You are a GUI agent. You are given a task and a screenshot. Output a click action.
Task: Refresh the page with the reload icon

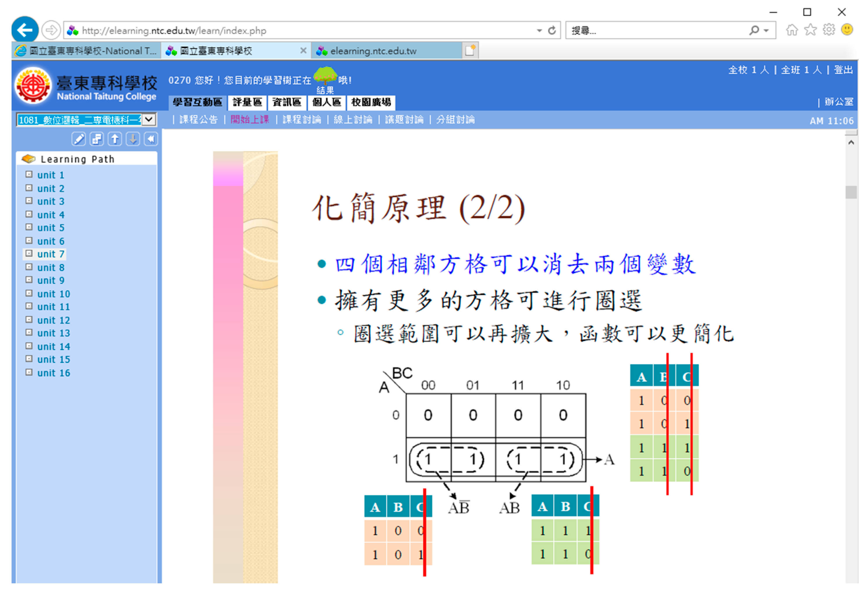click(552, 30)
